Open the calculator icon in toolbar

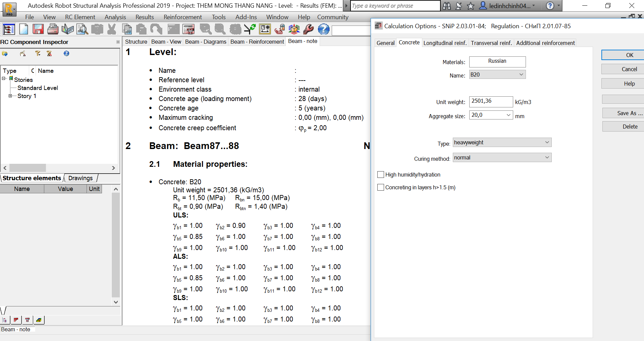click(x=189, y=30)
